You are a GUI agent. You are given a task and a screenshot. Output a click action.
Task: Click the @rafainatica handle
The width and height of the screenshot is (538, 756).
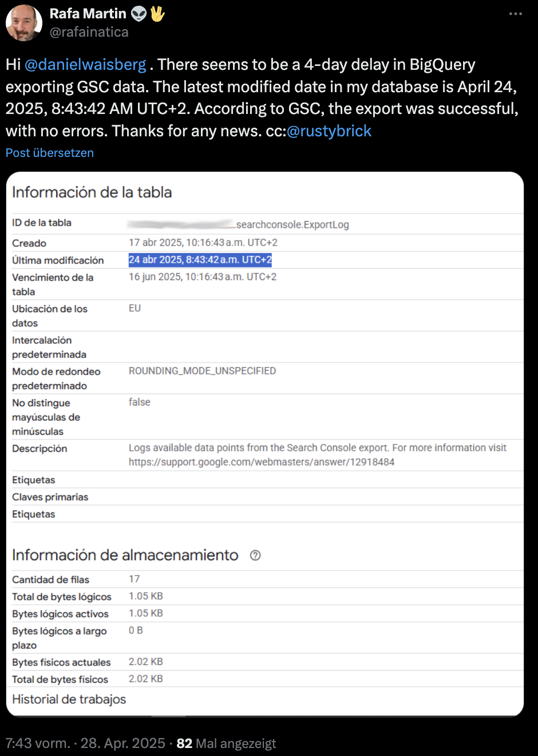click(x=89, y=33)
